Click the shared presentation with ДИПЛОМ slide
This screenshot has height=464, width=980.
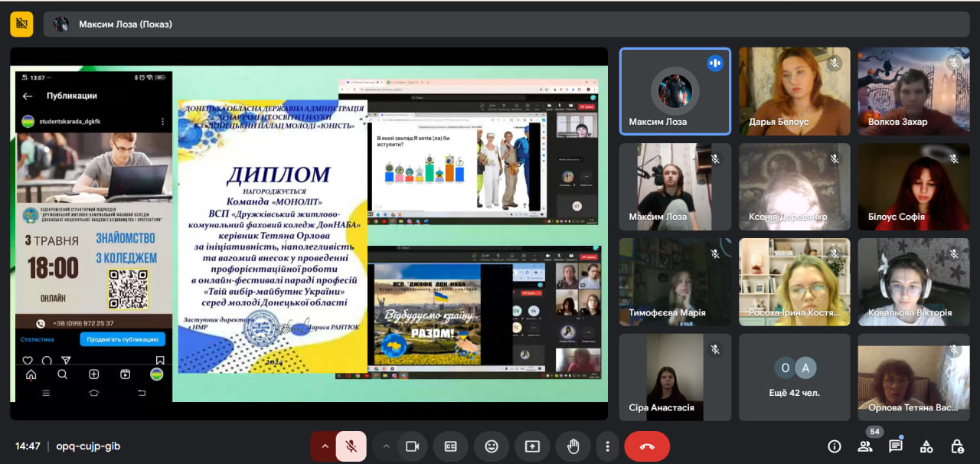(309, 234)
